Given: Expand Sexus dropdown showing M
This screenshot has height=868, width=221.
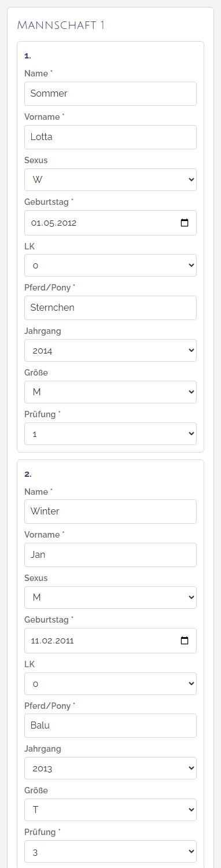Looking at the screenshot, I should click(x=110, y=597).
